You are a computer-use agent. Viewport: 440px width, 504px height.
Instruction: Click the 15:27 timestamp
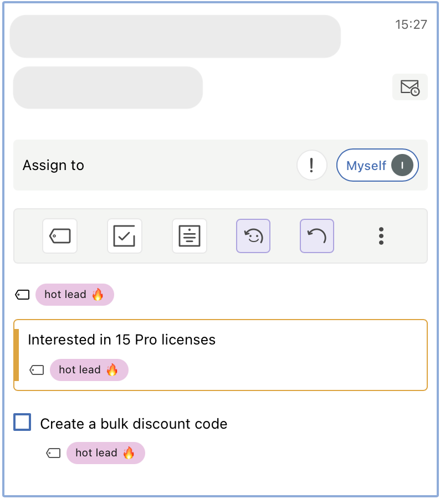pos(411,24)
